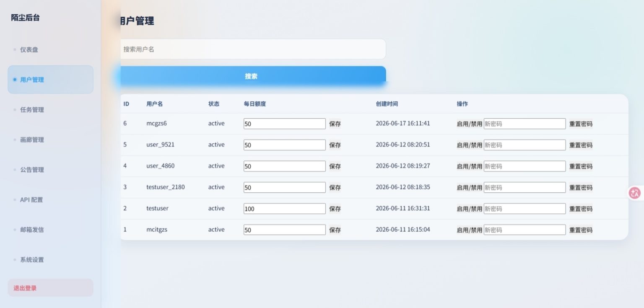The height and width of the screenshot is (308, 644).
Task: Click the blue 搜索 button
Action: tap(253, 76)
